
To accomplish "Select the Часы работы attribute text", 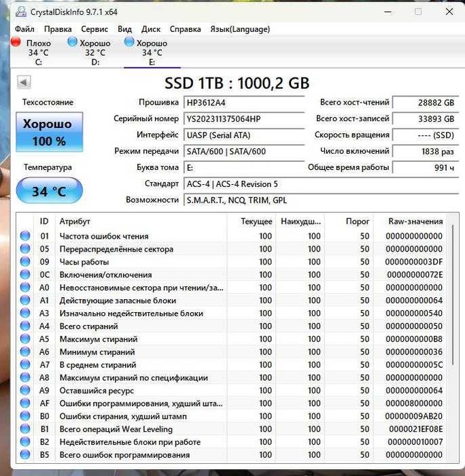I will coord(84,262).
